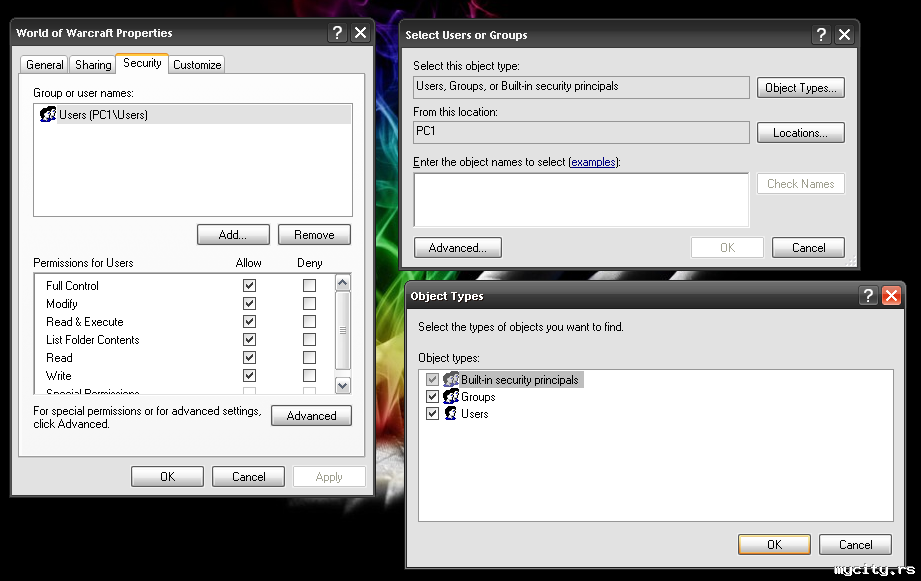
Task: Click the Groups object type icon
Action: point(451,397)
